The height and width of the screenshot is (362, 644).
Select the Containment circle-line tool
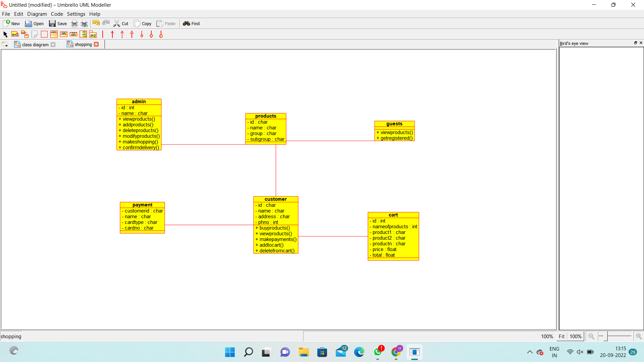click(x=161, y=34)
